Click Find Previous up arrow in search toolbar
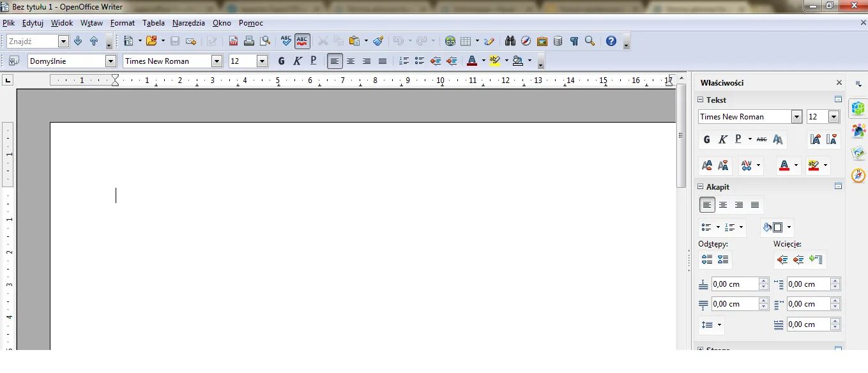The width and height of the screenshot is (868, 373). point(94,41)
